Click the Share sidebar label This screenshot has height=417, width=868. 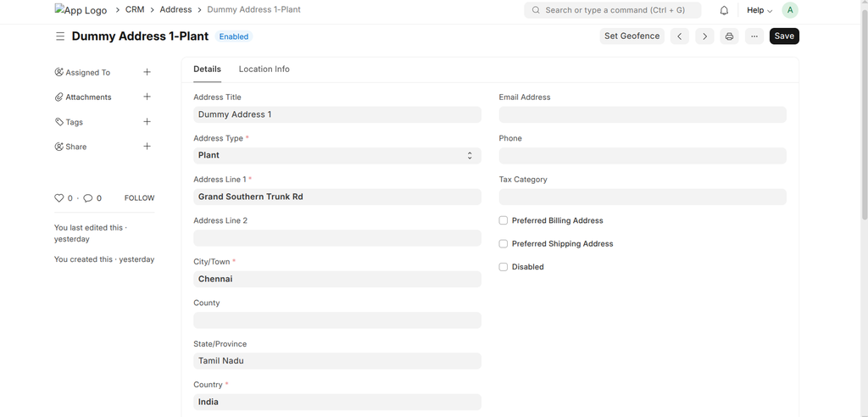(75, 147)
